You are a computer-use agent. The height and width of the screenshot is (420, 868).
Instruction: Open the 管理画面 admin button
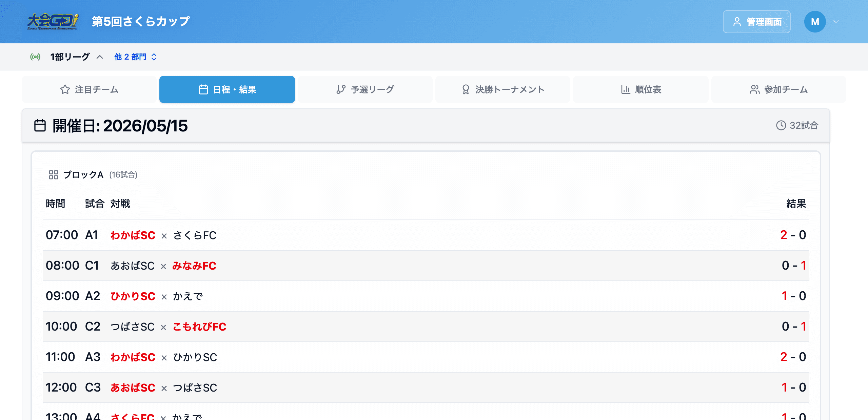coord(756,22)
